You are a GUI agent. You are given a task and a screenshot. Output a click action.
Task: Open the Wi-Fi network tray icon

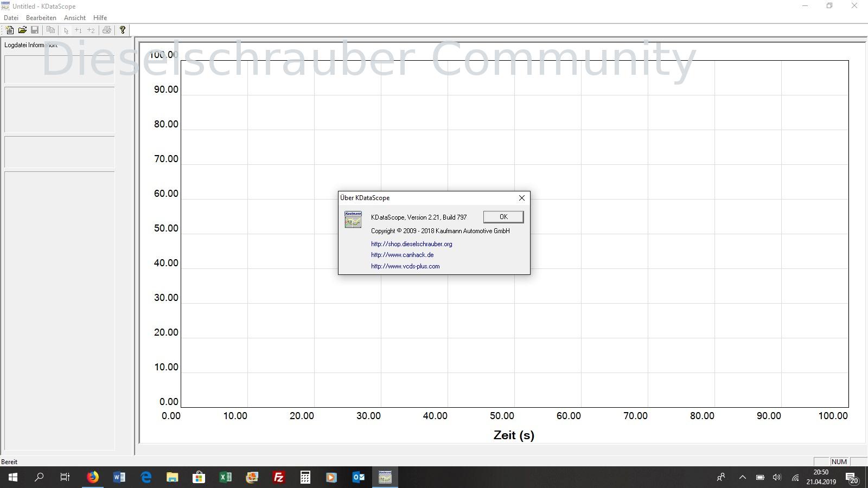tap(795, 477)
